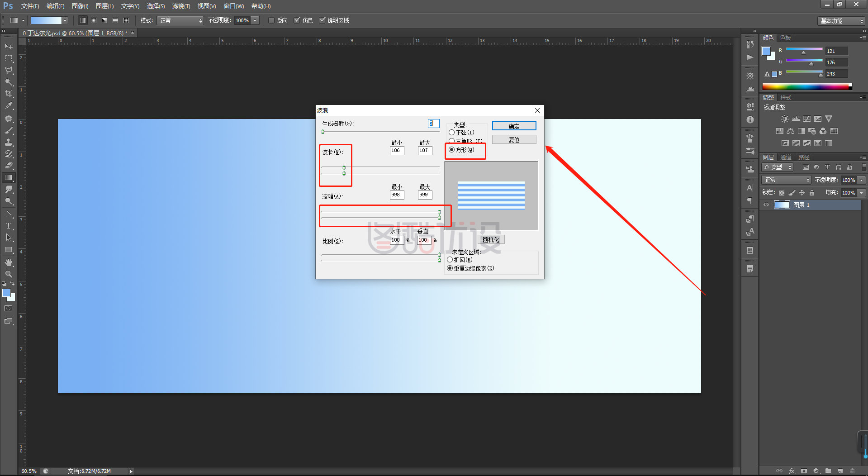
Task: Select the Rectangle shape tool
Action: pyautogui.click(x=9, y=249)
